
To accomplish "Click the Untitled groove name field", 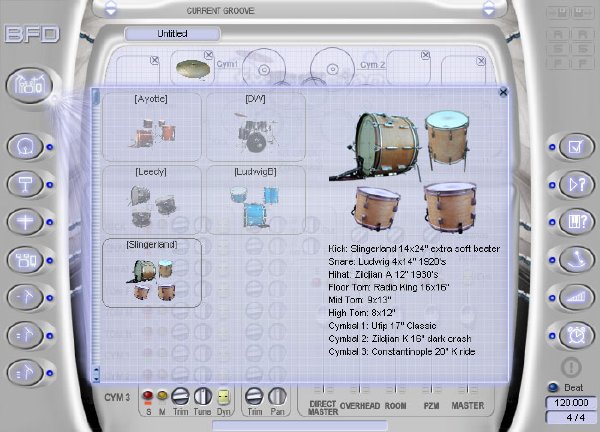I will pyautogui.click(x=172, y=34).
